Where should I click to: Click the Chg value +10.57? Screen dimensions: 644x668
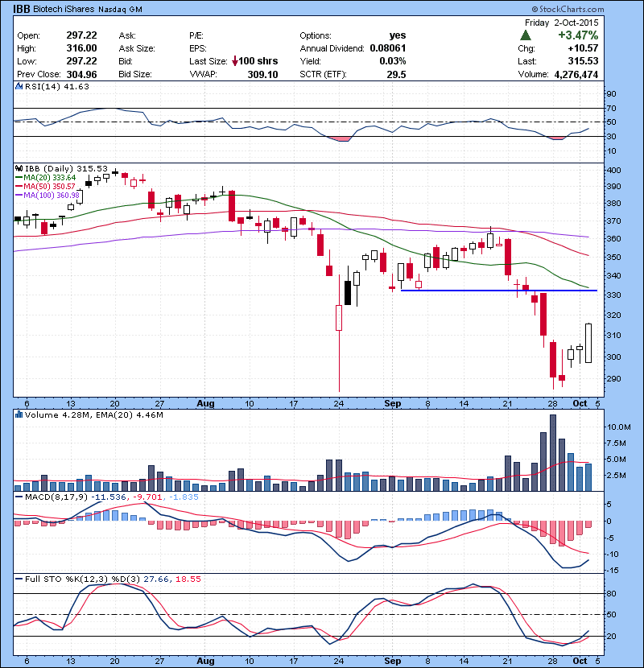(x=583, y=48)
